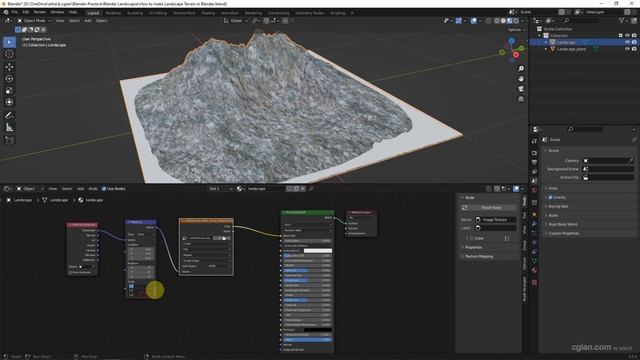Select the Move tool
Viewport: 640px width, 360px height.
click(9, 67)
